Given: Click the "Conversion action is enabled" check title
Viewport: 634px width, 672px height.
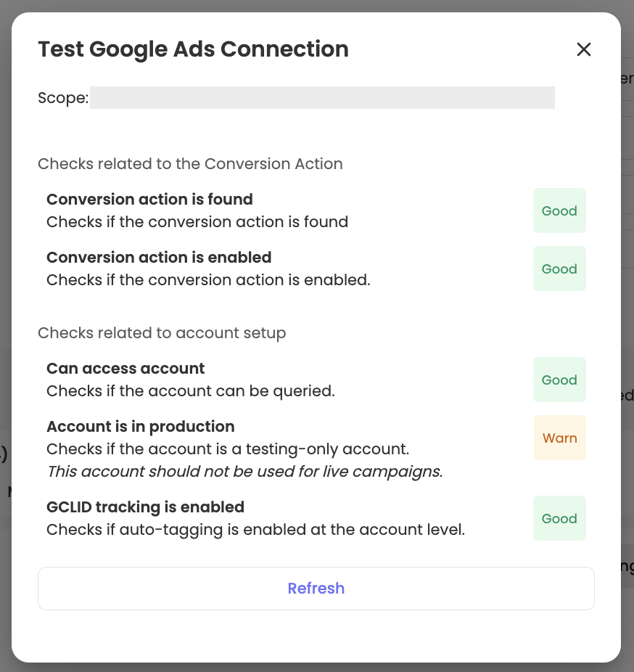Looking at the screenshot, I should pyautogui.click(x=159, y=258).
